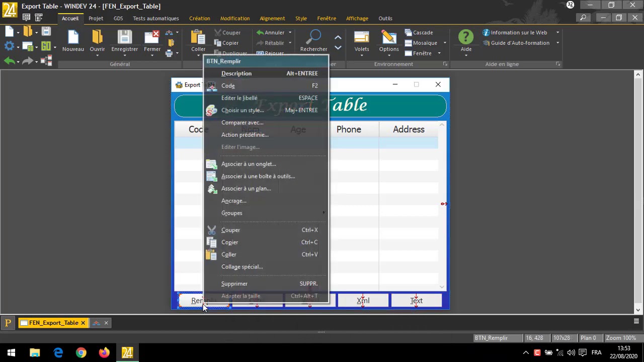Open Windows Start menu

click(11, 352)
